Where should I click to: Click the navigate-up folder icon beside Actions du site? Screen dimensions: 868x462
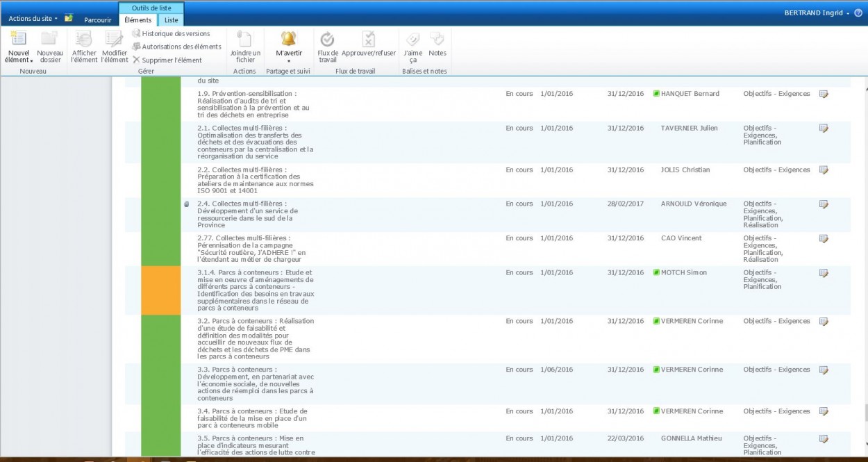69,18
